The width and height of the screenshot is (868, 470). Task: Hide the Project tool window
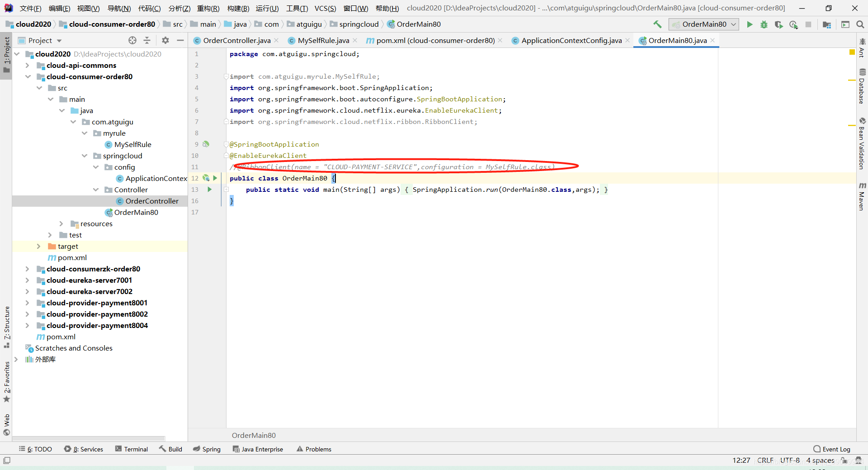[180, 40]
